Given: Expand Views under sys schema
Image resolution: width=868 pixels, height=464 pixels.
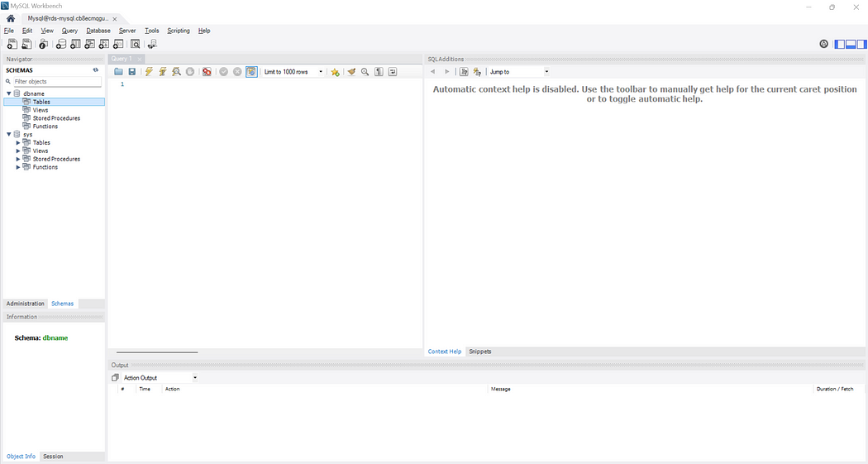Looking at the screenshot, I should (x=17, y=151).
